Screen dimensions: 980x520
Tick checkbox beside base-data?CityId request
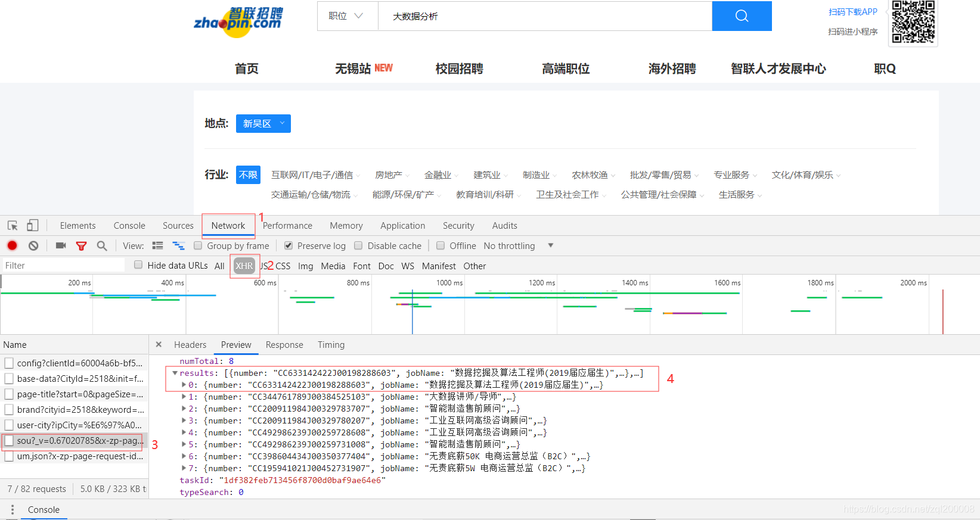click(x=9, y=379)
